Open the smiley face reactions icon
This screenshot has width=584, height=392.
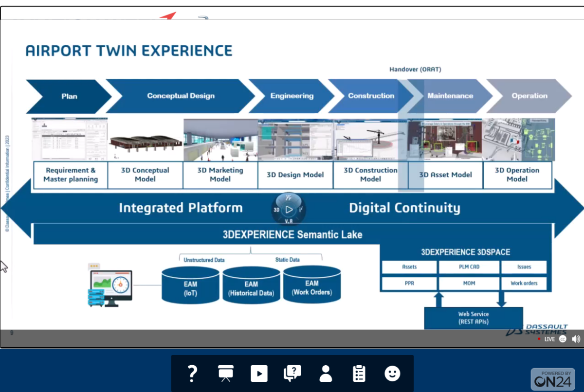(x=392, y=374)
